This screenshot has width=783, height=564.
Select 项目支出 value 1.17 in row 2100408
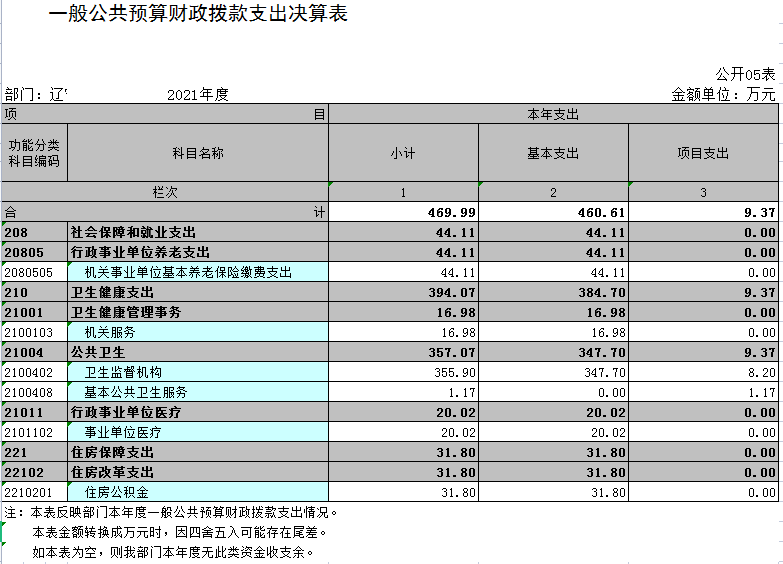click(703, 392)
